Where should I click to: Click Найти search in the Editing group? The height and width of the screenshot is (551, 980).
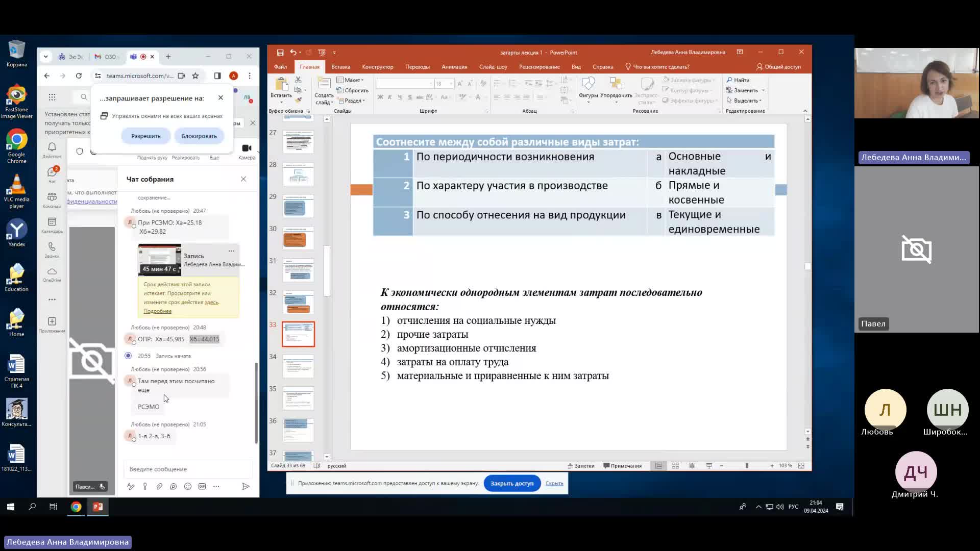(x=738, y=80)
